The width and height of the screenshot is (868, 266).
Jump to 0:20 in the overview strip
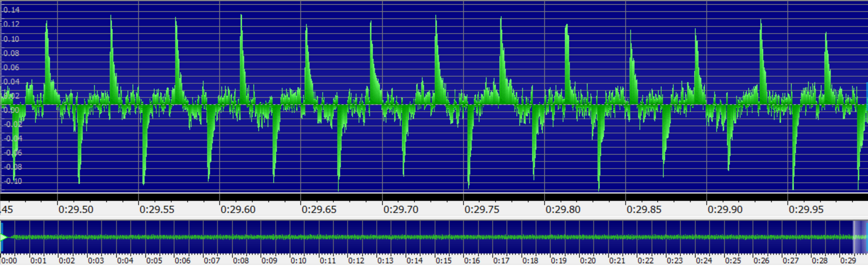[x=581, y=237]
